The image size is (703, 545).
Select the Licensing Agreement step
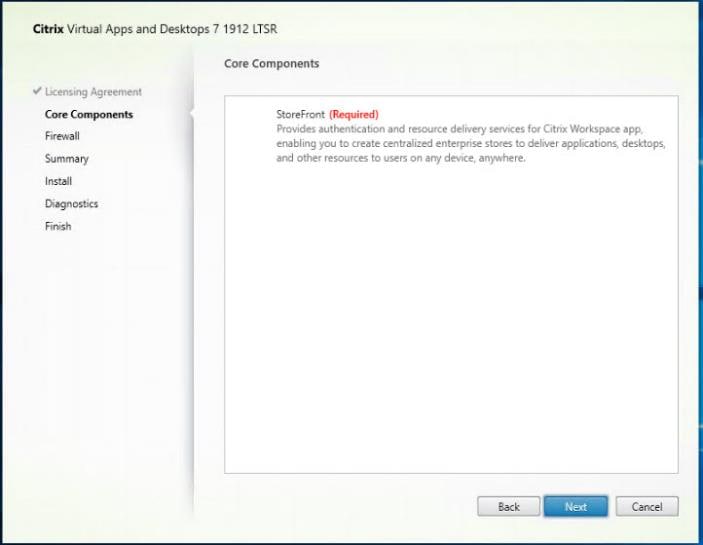coord(93,92)
